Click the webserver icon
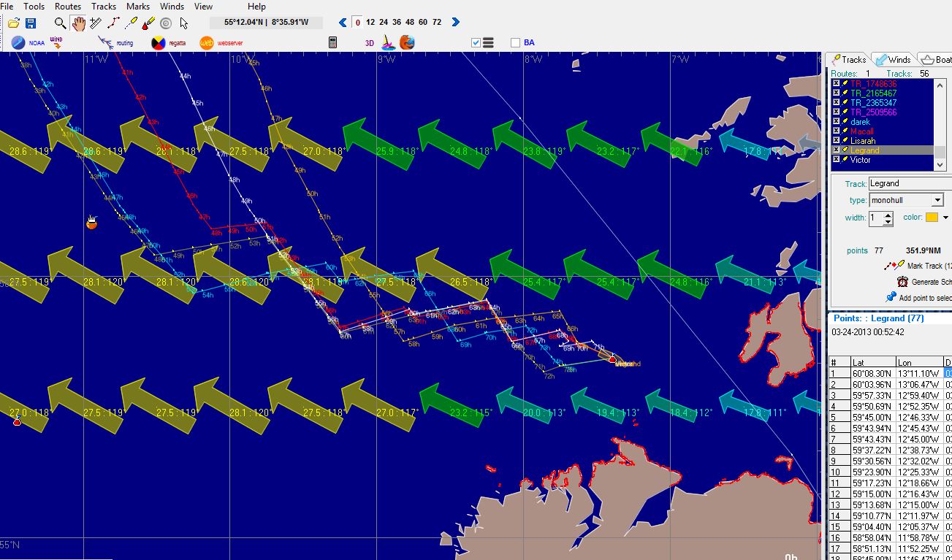The width and height of the screenshot is (952, 560). pyautogui.click(x=207, y=43)
